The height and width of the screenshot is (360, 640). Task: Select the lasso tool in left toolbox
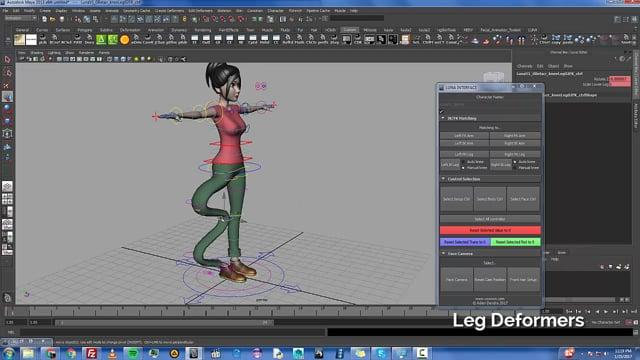pos(7,73)
